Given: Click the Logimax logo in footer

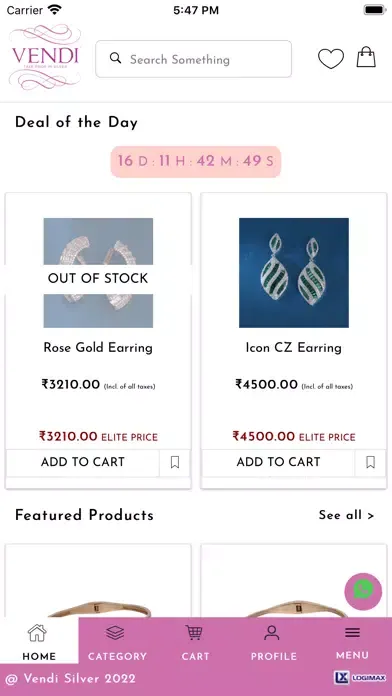Looking at the screenshot, I should [360, 677].
